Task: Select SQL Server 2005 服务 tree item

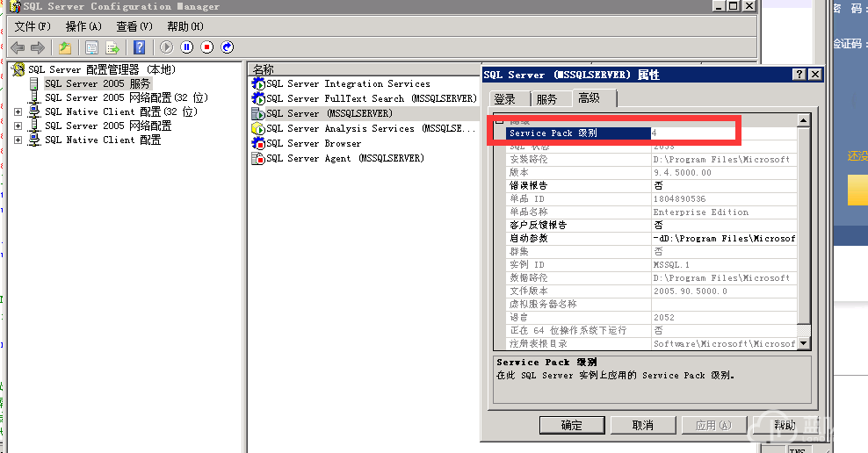Action: tap(98, 83)
